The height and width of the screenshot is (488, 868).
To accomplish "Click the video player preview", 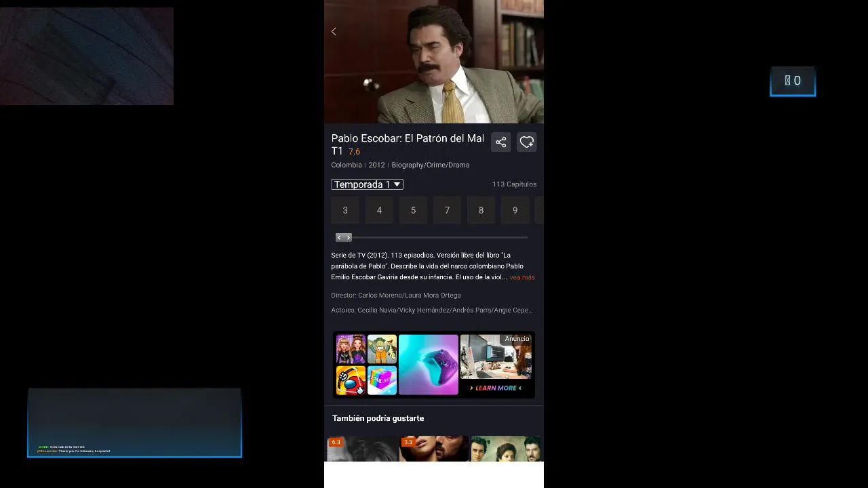I will click(434, 62).
